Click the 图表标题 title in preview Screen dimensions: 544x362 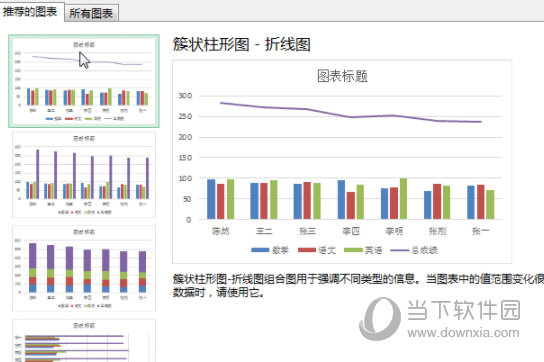[342, 76]
